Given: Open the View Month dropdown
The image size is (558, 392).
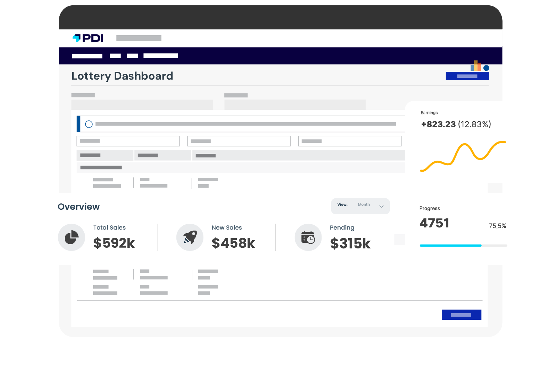Looking at the screenshot, I should click(360, 206).
